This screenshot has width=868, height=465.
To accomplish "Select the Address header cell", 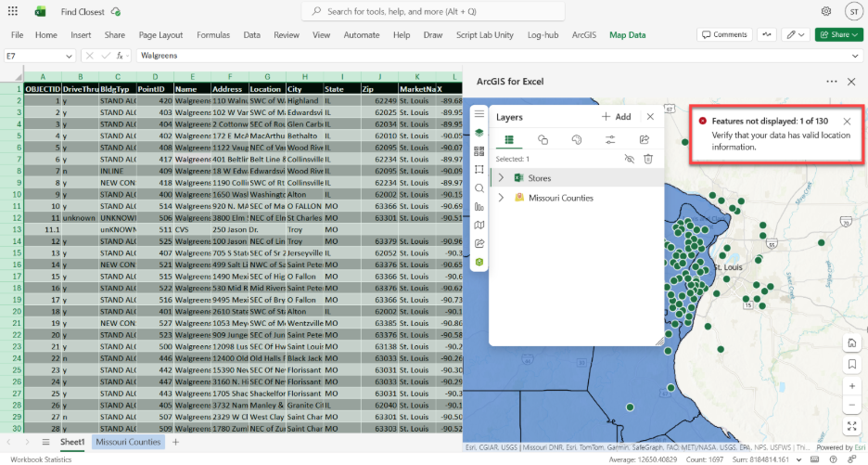I will point(230,89).
